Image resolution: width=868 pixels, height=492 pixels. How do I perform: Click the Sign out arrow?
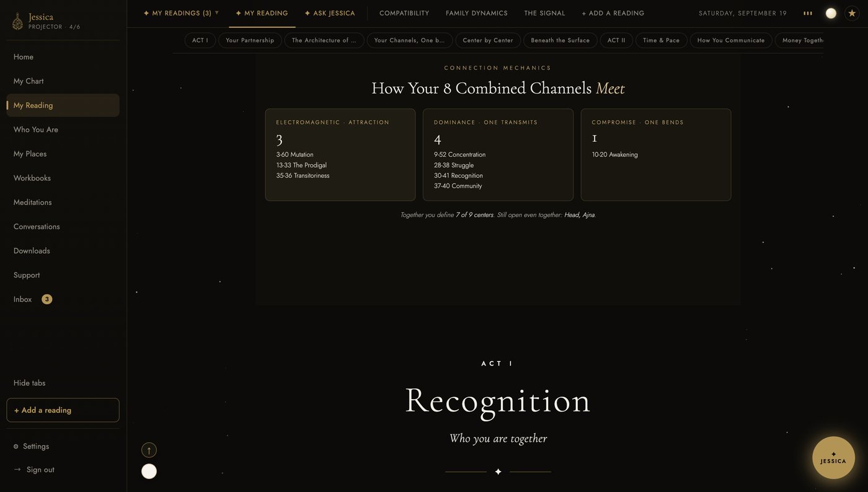click(17, 470)
